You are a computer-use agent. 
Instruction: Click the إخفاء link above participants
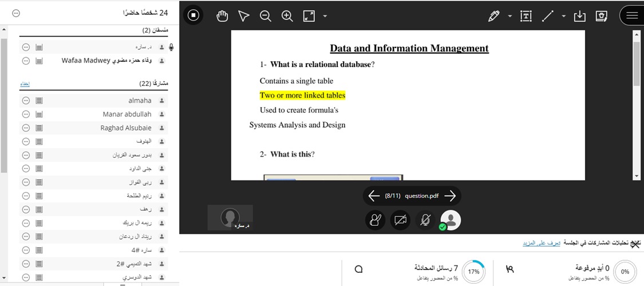pyautogui.click(x=25, y=84)
